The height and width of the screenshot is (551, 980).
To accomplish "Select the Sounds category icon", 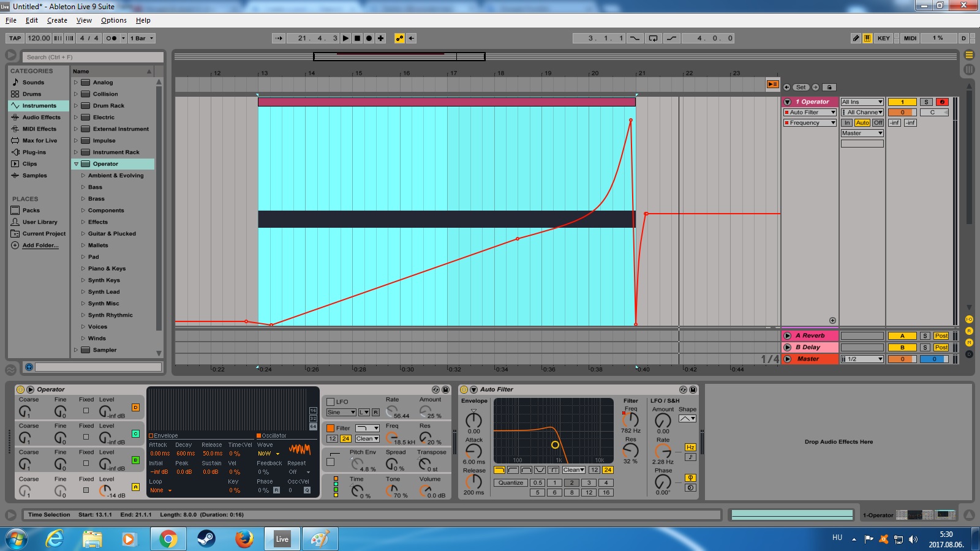I will point(15,82).
